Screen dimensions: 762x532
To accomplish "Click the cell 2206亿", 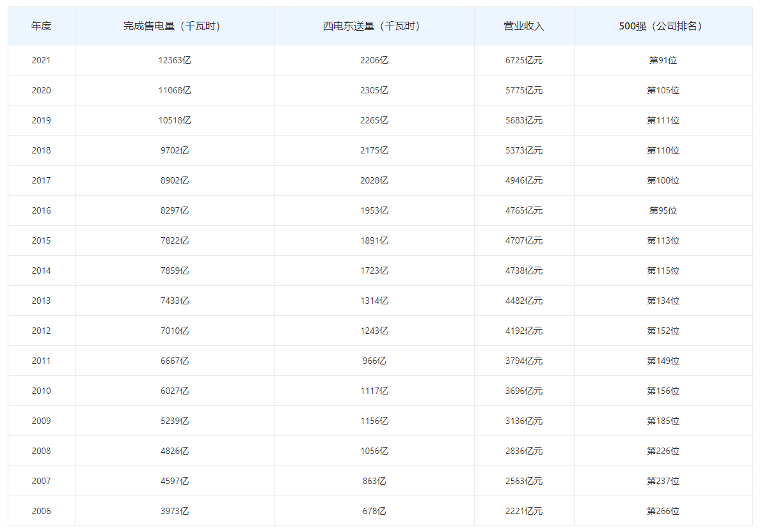I will [375, 60].
